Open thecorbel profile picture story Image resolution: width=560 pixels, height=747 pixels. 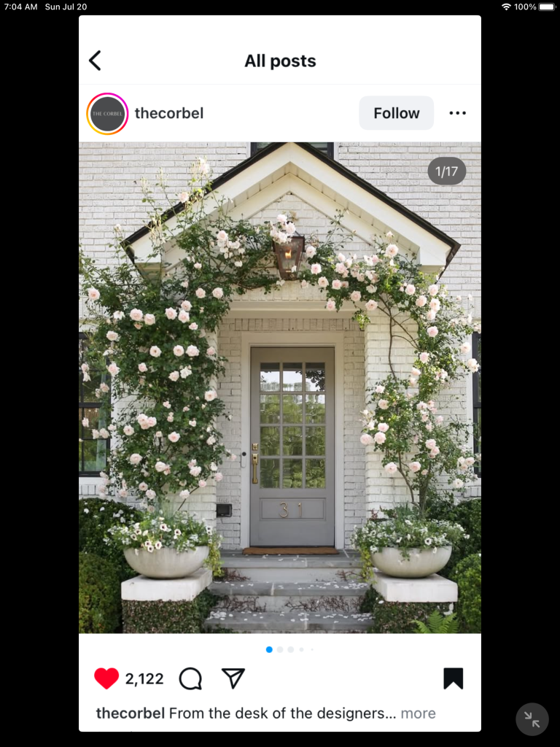tap(107, 113)
